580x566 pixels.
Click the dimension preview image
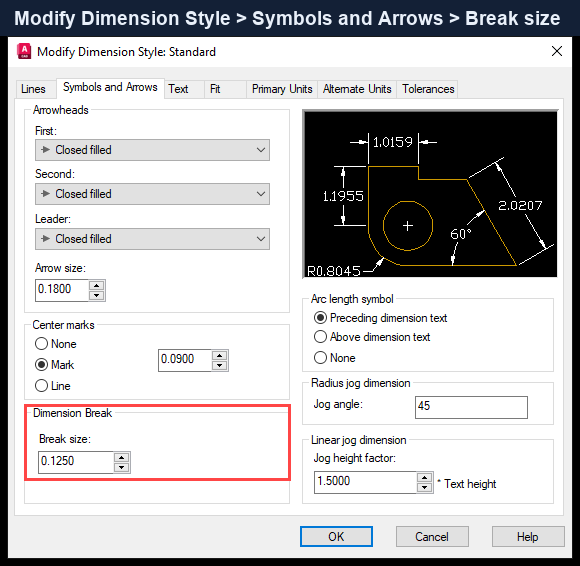coord(430,194)
